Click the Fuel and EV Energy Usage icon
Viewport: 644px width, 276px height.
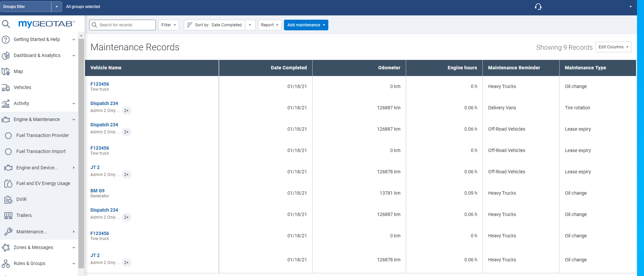8,183
